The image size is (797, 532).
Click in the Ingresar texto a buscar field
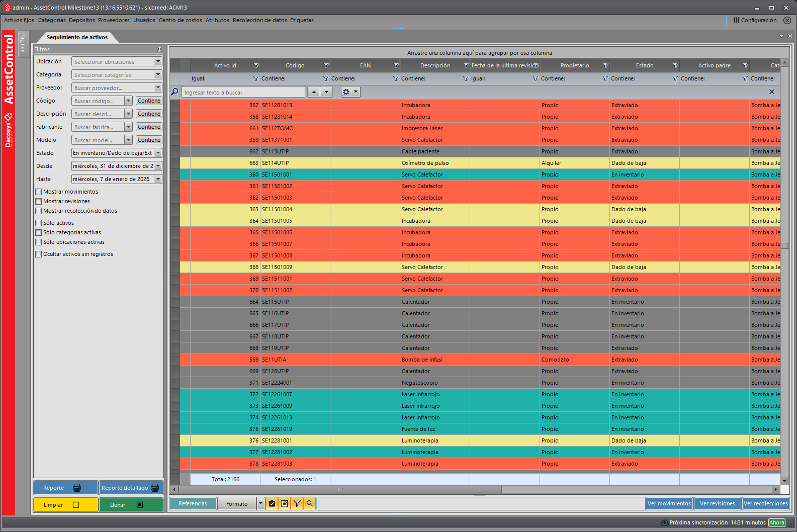click(x=243, y=93)
